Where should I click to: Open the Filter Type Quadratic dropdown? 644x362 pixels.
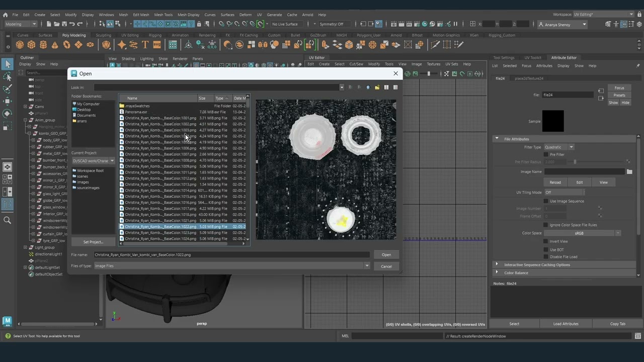pyautogui.click(x=559, y=147)
